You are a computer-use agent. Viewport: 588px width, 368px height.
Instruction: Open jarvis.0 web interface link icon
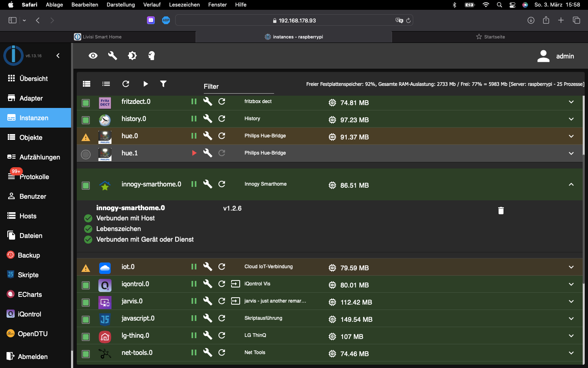(x=236, y=301)
